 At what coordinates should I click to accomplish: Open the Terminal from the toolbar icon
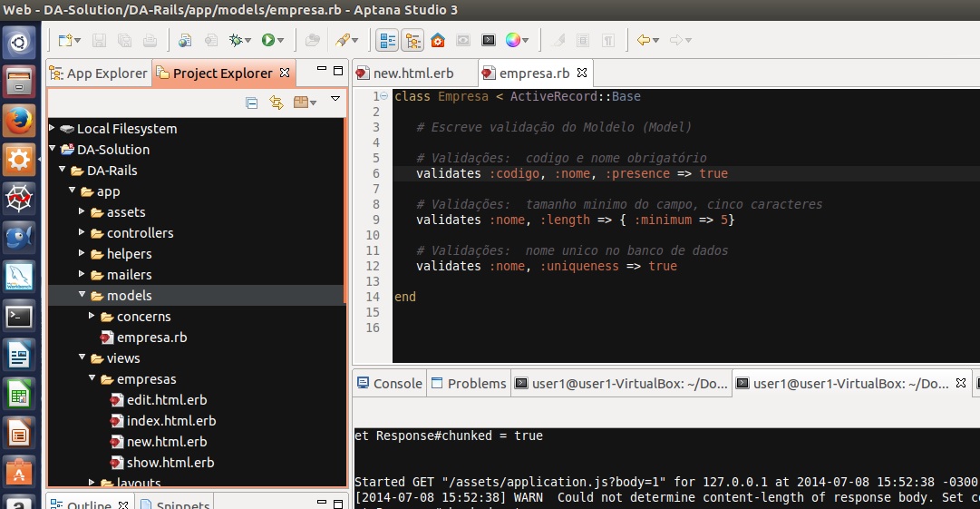[x=489, y=40]
